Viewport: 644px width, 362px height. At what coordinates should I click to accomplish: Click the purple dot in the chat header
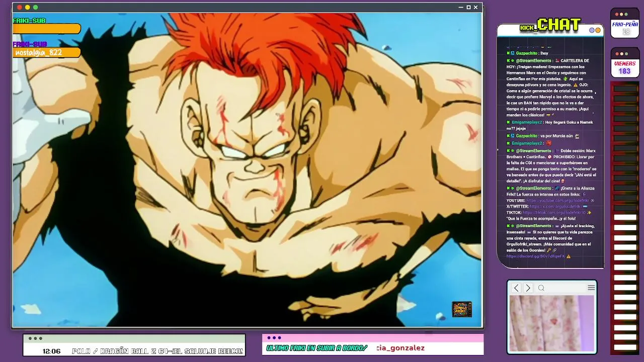[592, 30]
